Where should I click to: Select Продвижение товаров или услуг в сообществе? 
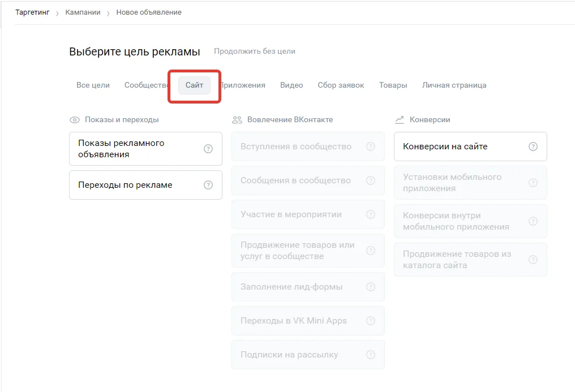click(x=308, y=251)
